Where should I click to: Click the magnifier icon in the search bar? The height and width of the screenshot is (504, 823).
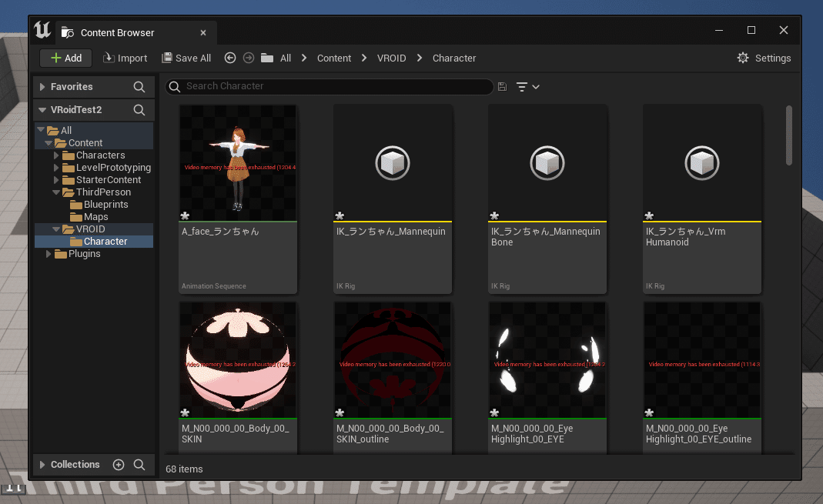174,87
